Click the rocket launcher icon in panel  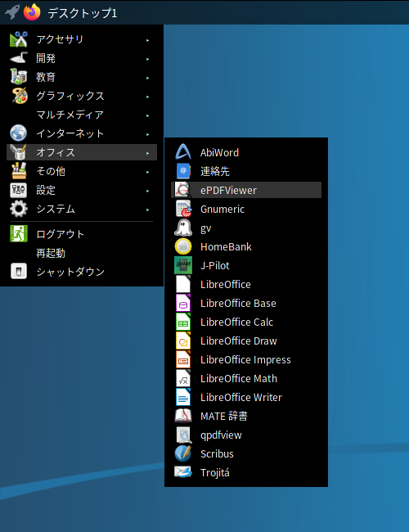tap(12, 12)
